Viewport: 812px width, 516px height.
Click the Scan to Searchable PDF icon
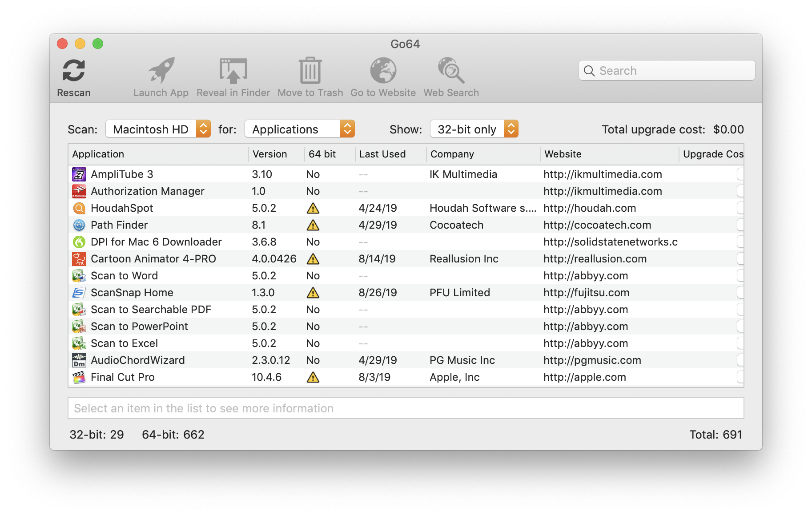[x=79, y=310]
